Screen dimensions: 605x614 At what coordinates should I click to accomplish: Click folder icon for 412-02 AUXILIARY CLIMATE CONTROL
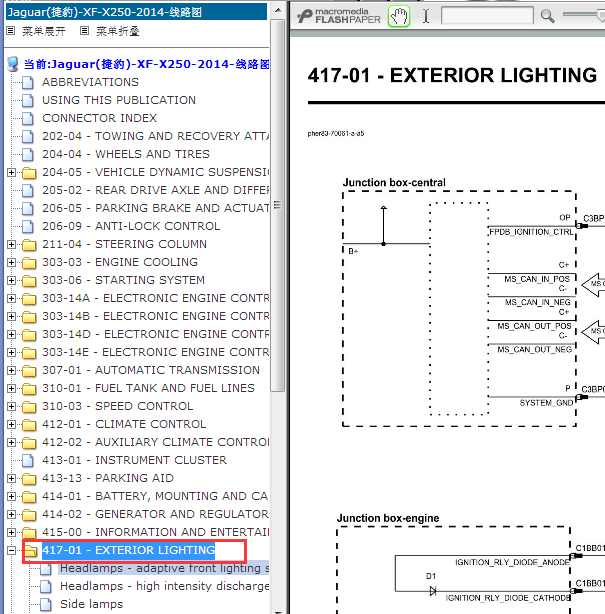click(x=29, y=443)
